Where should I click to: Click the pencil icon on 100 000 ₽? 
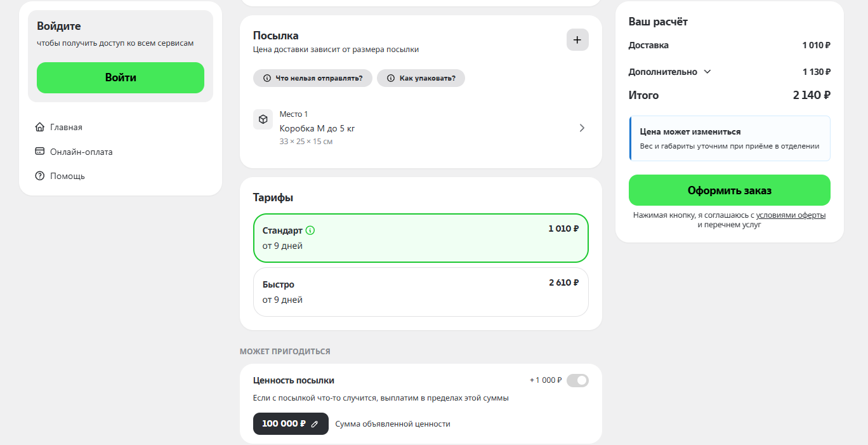315,424
